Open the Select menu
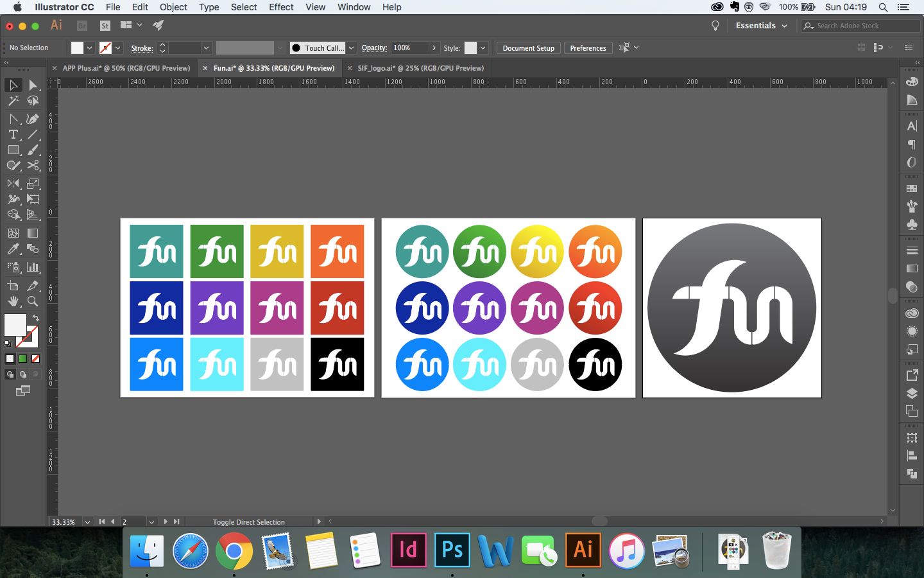Viewport: 924px width, 578px height. [244, 7]
